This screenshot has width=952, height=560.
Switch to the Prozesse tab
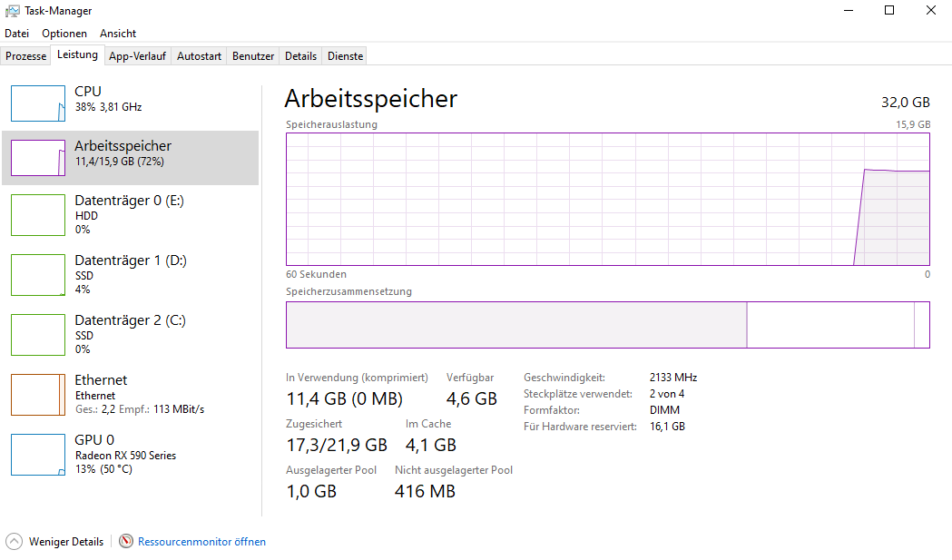coord(25,56)
